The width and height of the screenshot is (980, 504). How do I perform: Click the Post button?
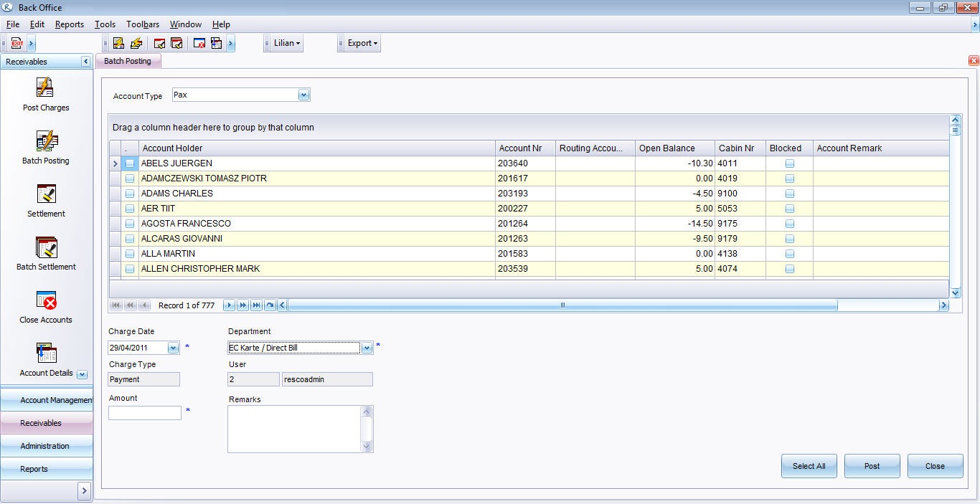point(872,466)
